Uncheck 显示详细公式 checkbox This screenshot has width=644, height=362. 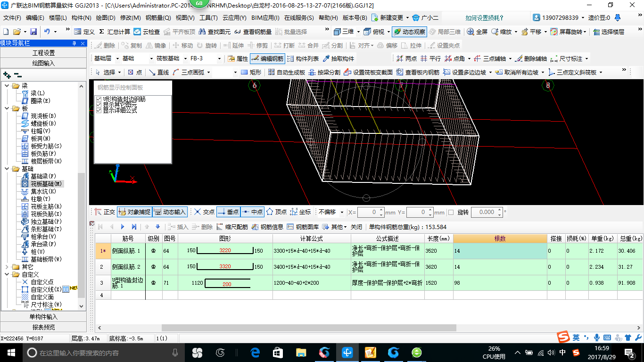(x=99, y=110)
